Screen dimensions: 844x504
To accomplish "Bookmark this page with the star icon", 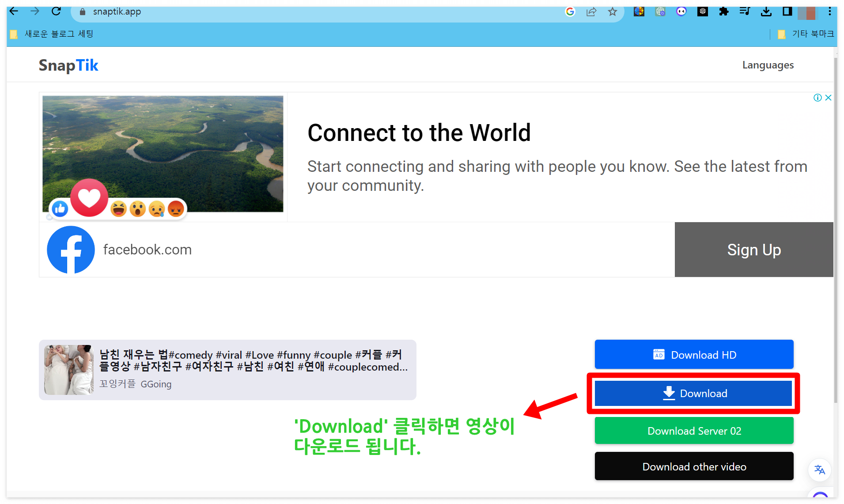I will [x=613, y=12].
